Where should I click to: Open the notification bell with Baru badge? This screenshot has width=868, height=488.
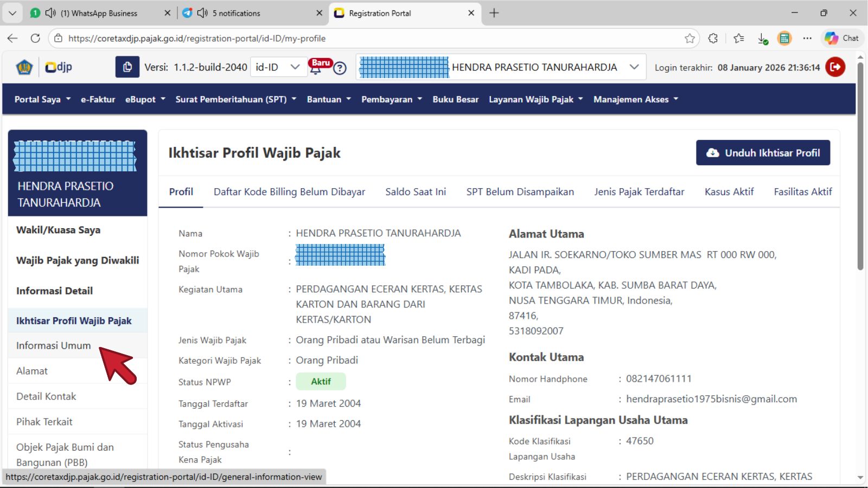(x=316, y=67)
